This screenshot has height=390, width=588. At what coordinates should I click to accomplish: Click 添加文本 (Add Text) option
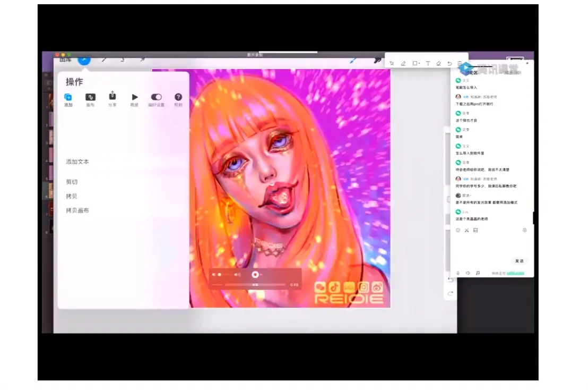pos(77,161)
